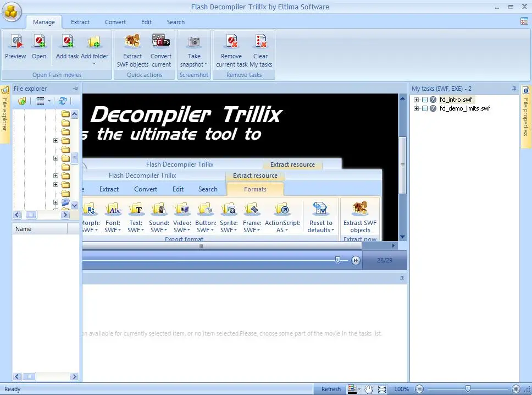Pin the File explorer panel
The image size is (532, 395).
tap(75, 89)
